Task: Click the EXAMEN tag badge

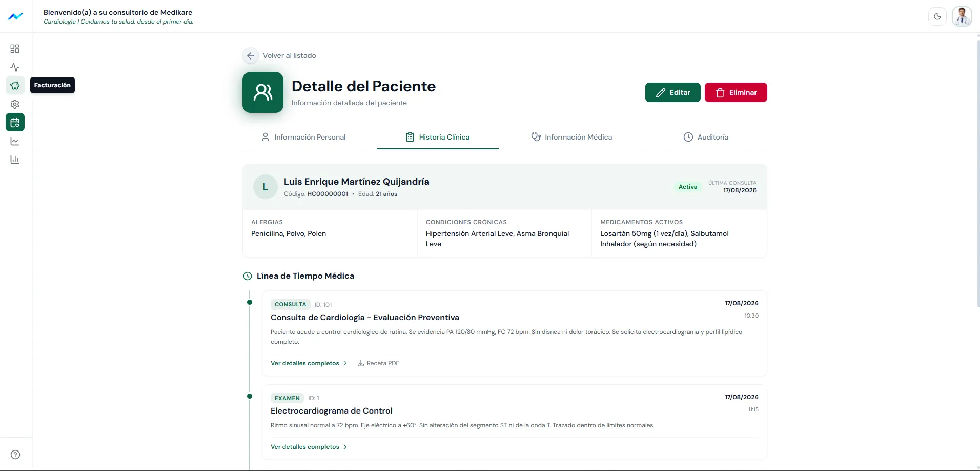Action: pyautogui.click(x=287, y=398)
